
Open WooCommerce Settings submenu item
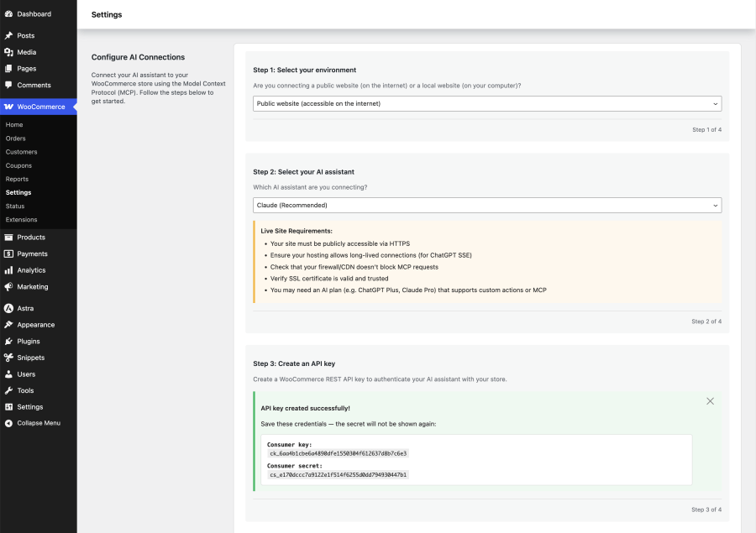pyautogui.click(x=18, y=192)
